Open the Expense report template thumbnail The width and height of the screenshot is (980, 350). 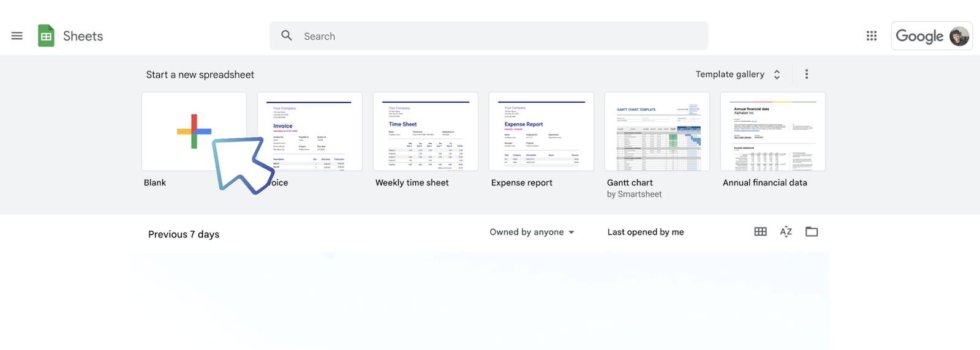click(541, 132)
